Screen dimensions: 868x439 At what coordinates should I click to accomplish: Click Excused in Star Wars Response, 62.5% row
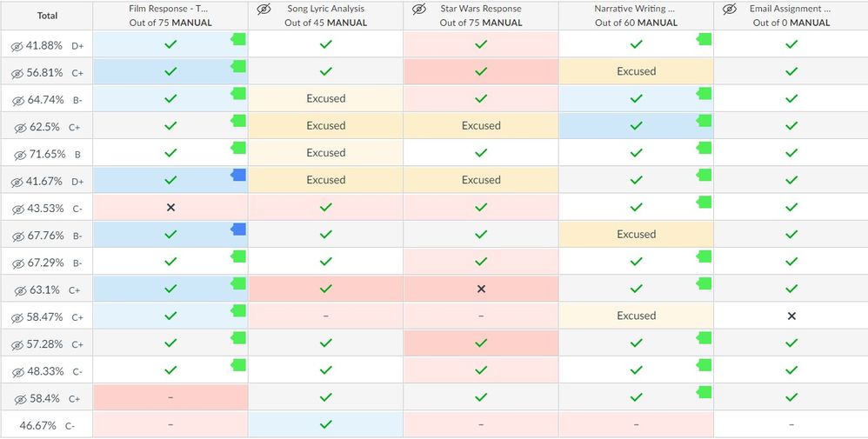(x=481, y=126)
